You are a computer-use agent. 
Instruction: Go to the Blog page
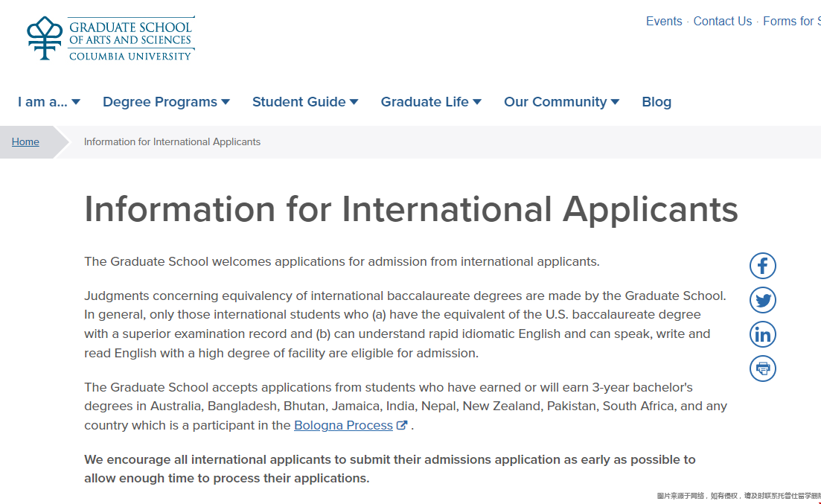tap(657, 102)
